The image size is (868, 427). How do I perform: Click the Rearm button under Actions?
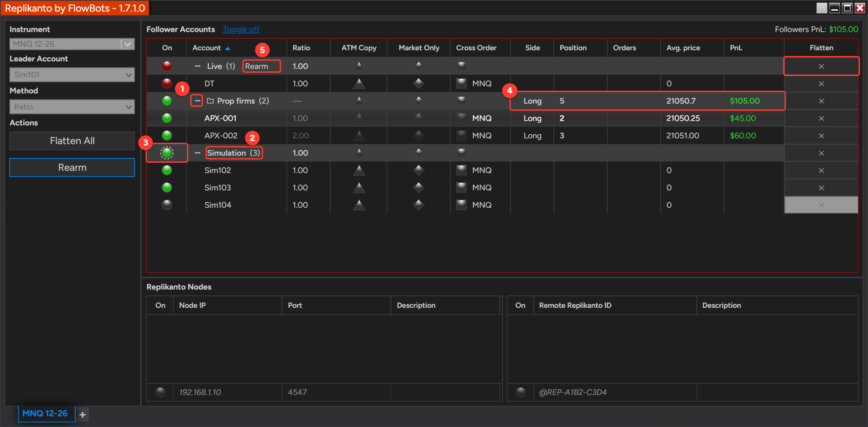point(72,167)
